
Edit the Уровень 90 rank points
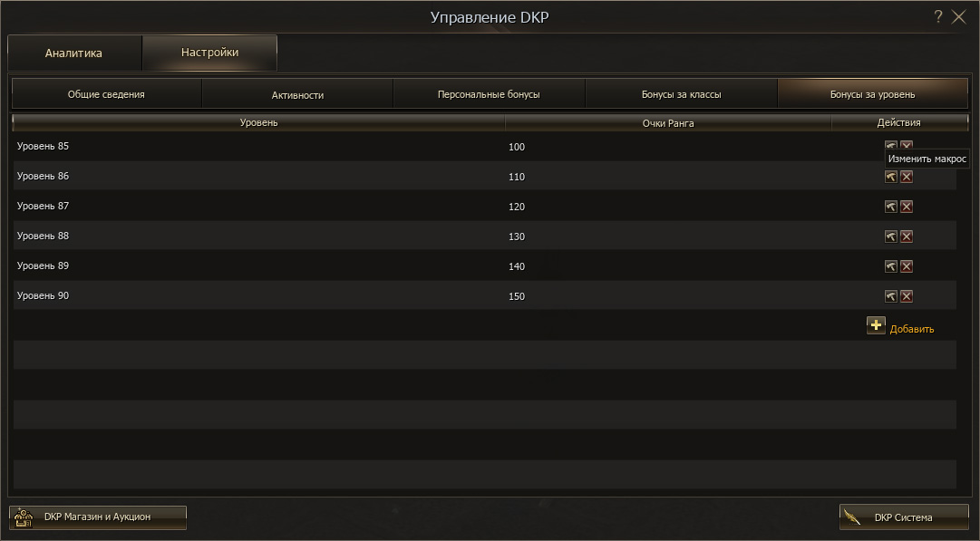click(x=890, y=296)
